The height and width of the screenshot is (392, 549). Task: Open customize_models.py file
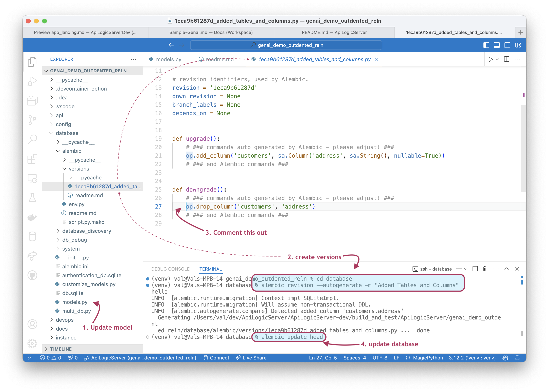tap(92, 284)
